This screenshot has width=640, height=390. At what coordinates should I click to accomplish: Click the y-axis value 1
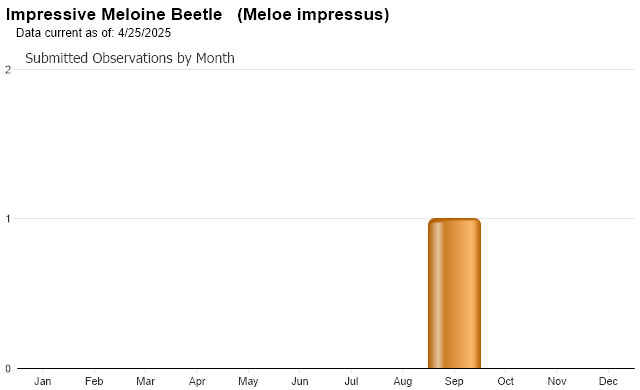8,219
